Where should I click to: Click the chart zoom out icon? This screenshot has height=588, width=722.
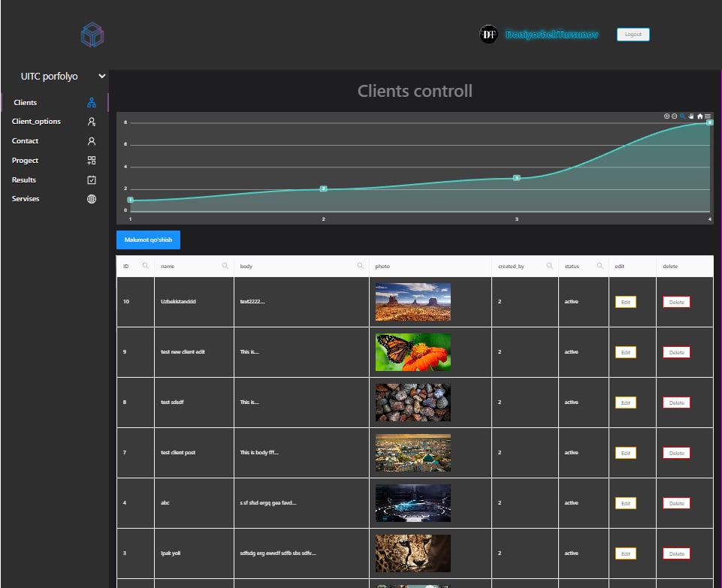[674, 116]
